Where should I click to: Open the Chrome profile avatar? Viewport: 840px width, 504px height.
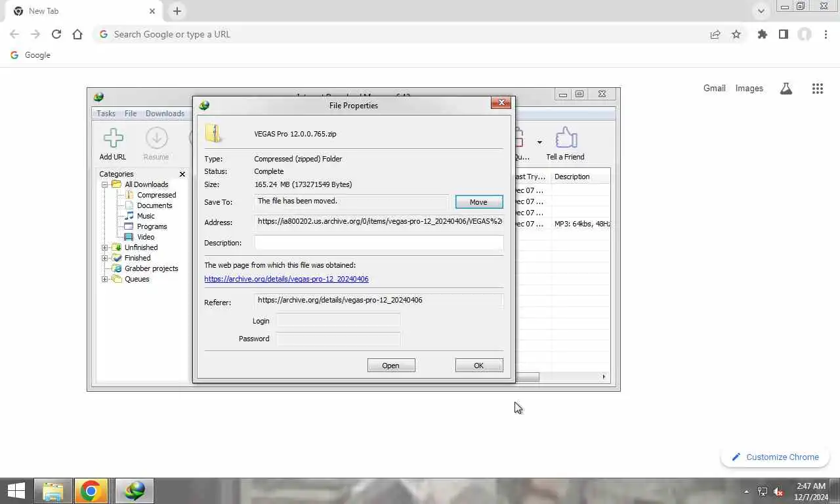click(805, 34)
